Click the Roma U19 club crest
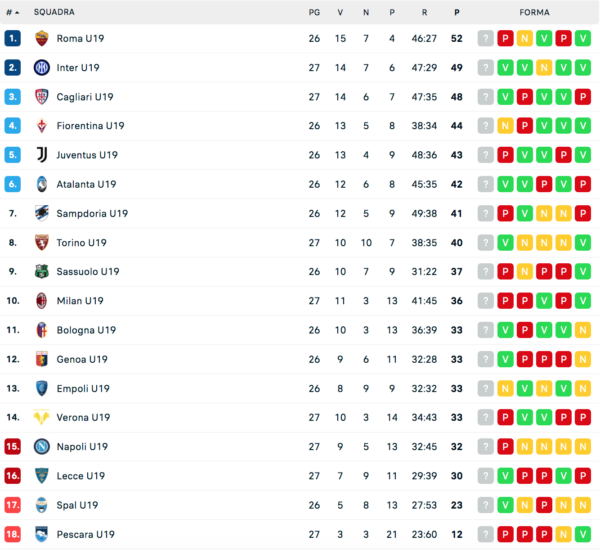The height and width of the screenshot is (550, 600). point(42,38)
